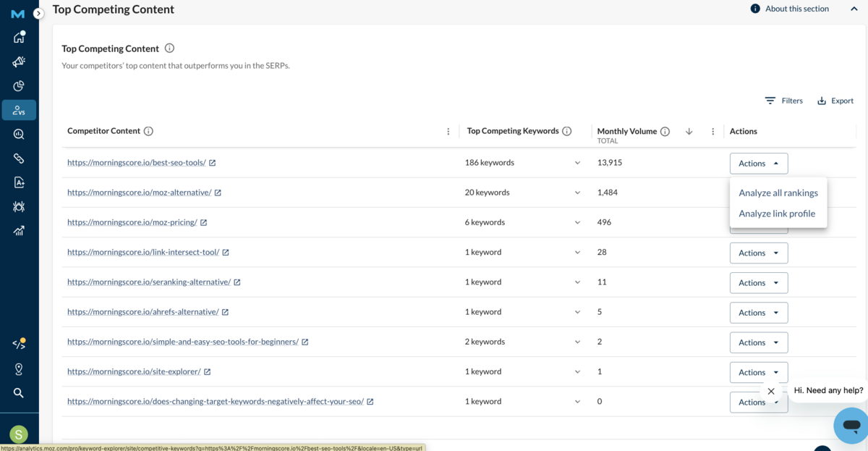Click the Monthly Volume column header
The image size is (868, 451).
click(x=626, y=132)
